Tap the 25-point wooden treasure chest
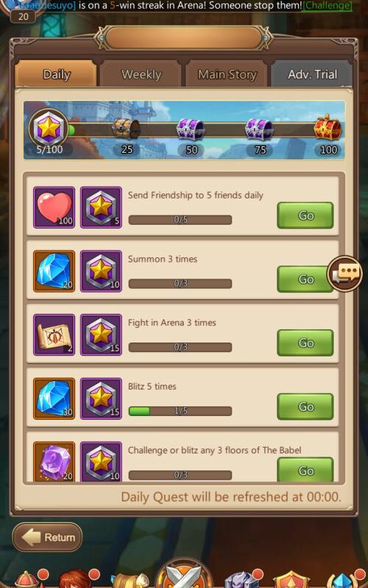Viewport: 368px width, 588px height. coord(126,129)
